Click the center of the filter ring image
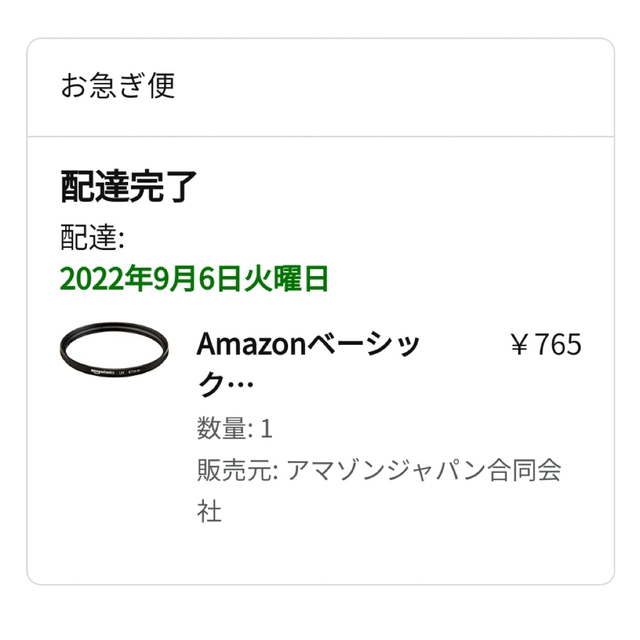 [x=114, y=348]
